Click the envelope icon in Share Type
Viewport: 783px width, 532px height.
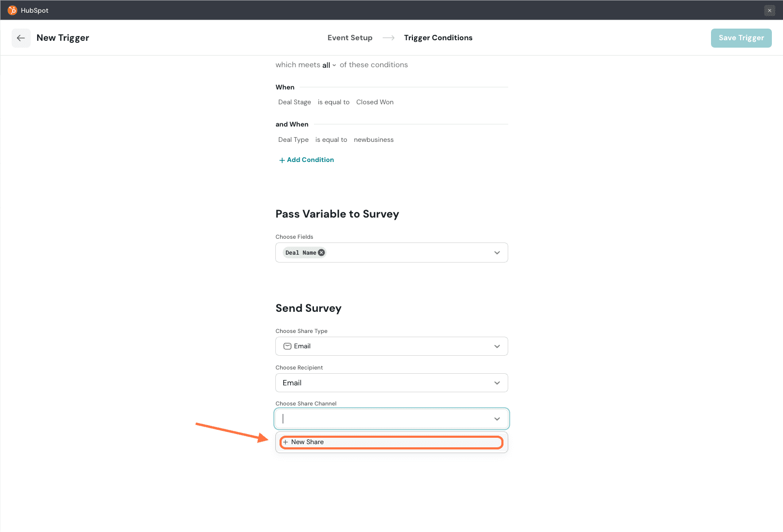point(287,346)
